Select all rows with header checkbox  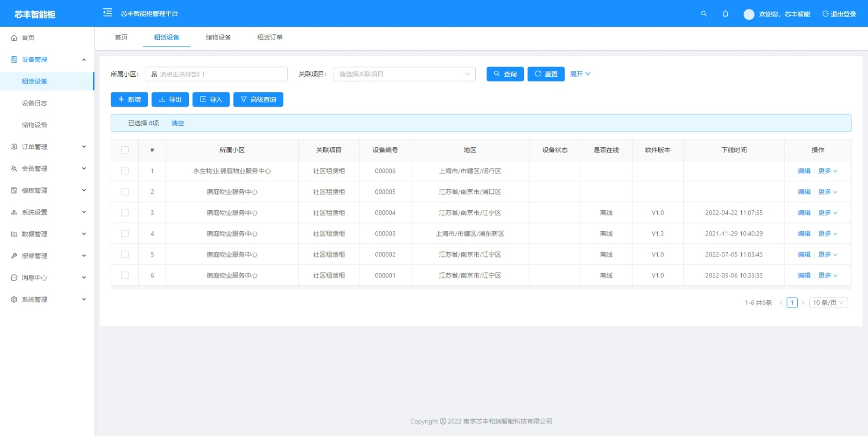pos(125,150)
